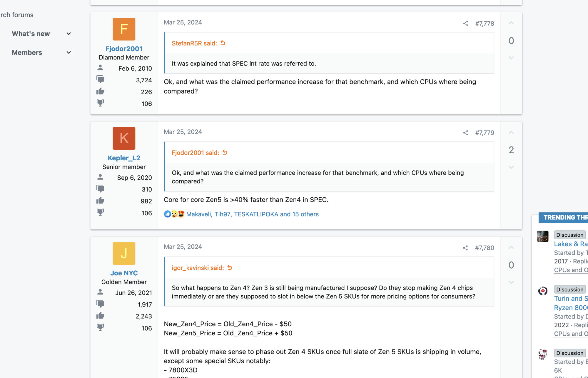Share post #7,778 via share icon
The width and height of the screenshot is (588, 378).
tap(465, 23)
